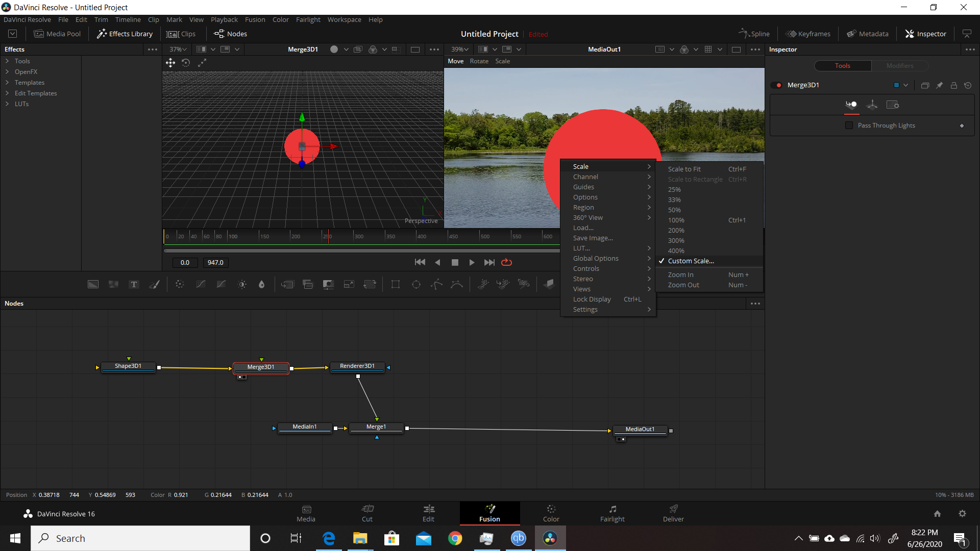Image resolution: width=980 pixels, height=551 pixels.
Task: Add a Paint node from the toolbar
Action: click(x=154, y=285)
